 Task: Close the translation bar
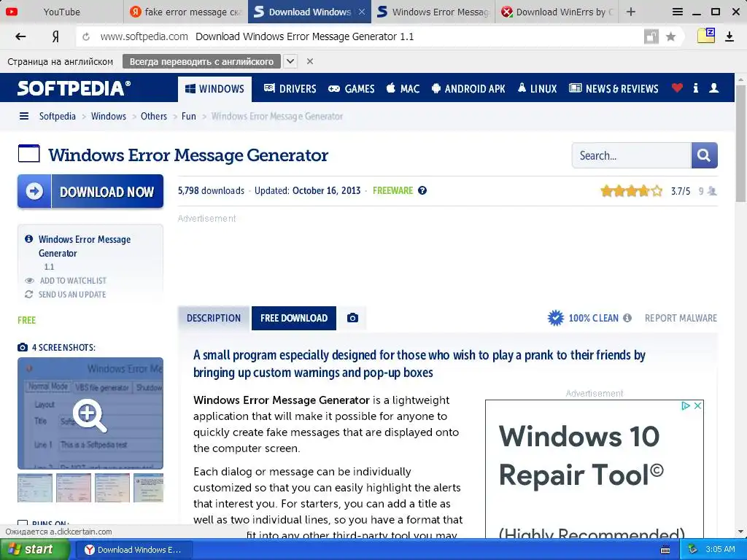coord(309,61)
